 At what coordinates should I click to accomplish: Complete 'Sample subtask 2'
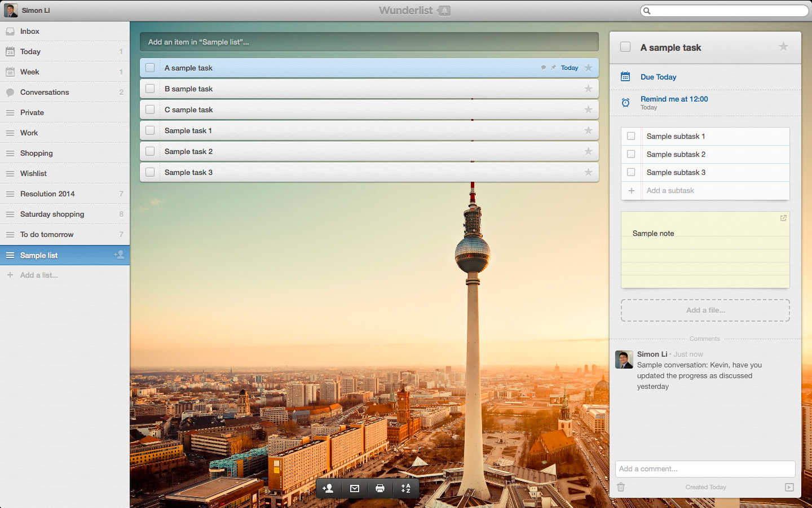coord(631,154)
